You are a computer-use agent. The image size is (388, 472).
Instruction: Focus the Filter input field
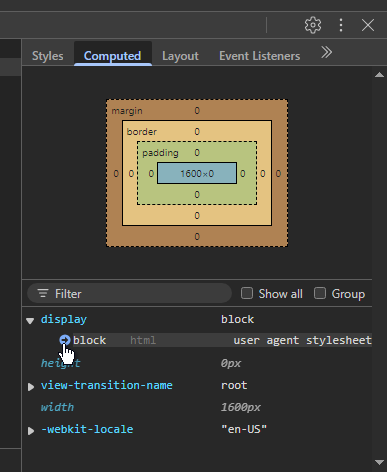pyautogui.click(x=129, y=293)
